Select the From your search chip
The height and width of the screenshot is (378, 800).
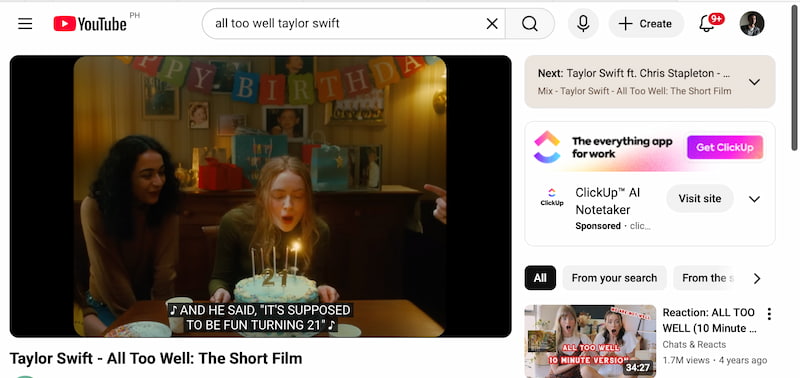(614, 278)
